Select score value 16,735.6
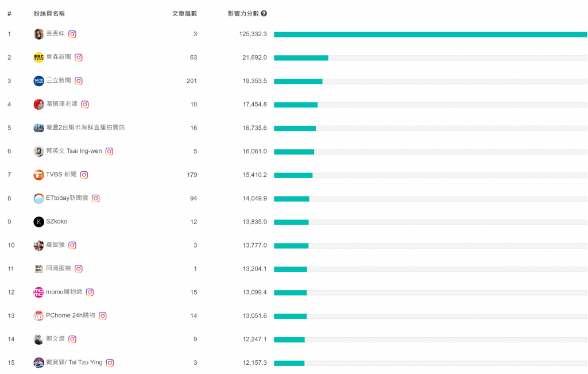Viewport: 588px width, 374px height. 254,128
